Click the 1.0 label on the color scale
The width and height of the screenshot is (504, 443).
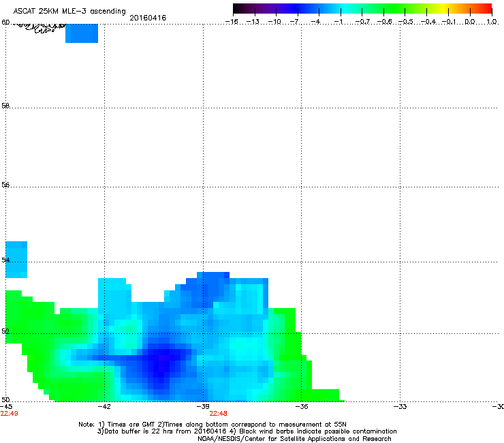coord(492,22)
